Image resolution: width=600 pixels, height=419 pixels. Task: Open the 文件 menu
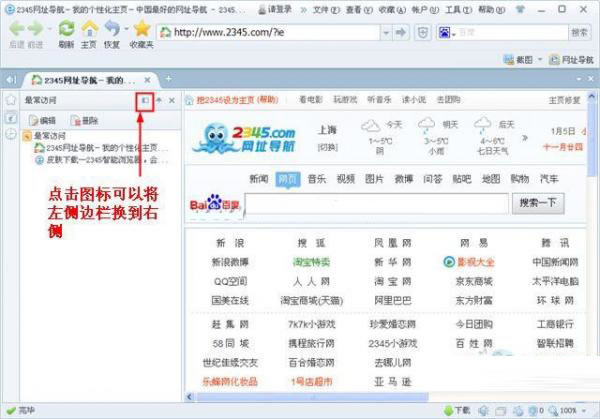click(326, 10)
